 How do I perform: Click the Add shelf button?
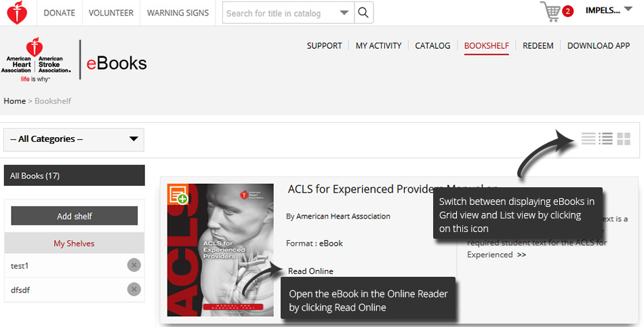[75, 216]
